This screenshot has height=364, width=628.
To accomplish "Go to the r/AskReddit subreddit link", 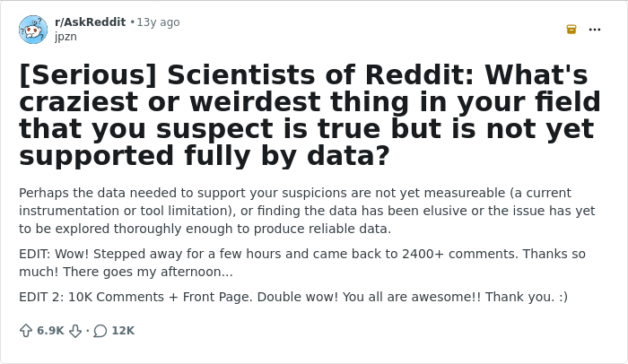I will 90,22.
